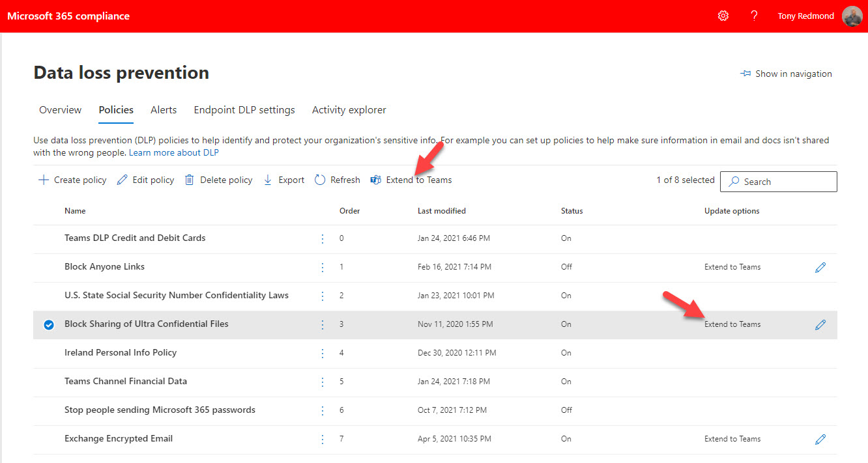Viewport: 868px width, 463px height.
Task: Edit update options for Exchange Encrypted Email
Action: [820, 439]
